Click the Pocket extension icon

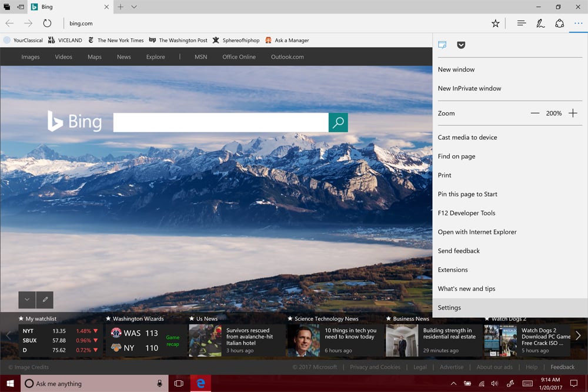[x=461, y=45]
